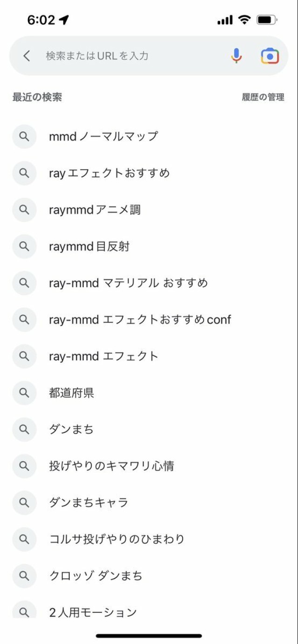Image resolution: width=298 pixels, height=644 pixels.
Task: Tap search icon beside raymmd目反射
Action: pyautogui.click(x=24, y=246)
